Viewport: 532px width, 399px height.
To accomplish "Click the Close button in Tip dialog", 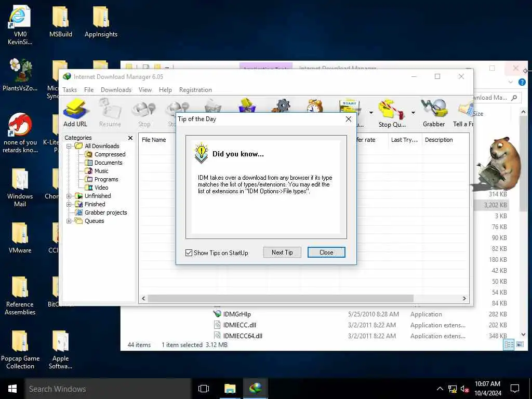I will pyautogui.click(x=326, y=252).
